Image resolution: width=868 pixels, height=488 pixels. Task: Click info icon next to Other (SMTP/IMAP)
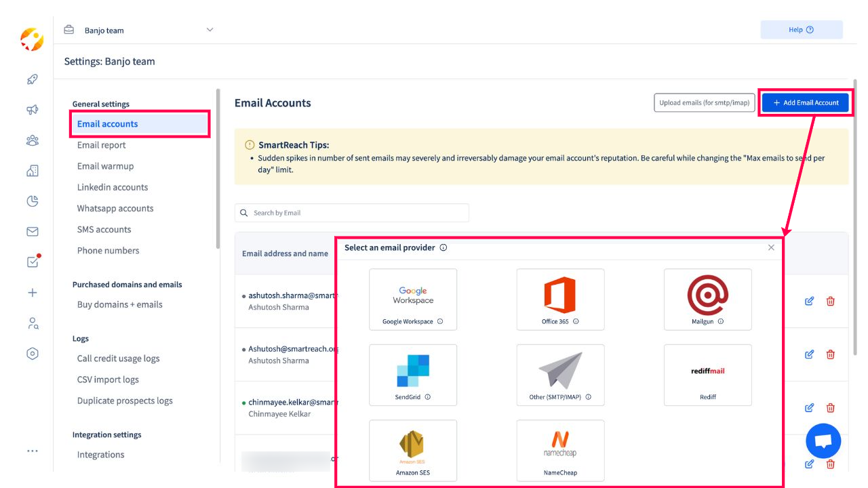tap(588, 397)
